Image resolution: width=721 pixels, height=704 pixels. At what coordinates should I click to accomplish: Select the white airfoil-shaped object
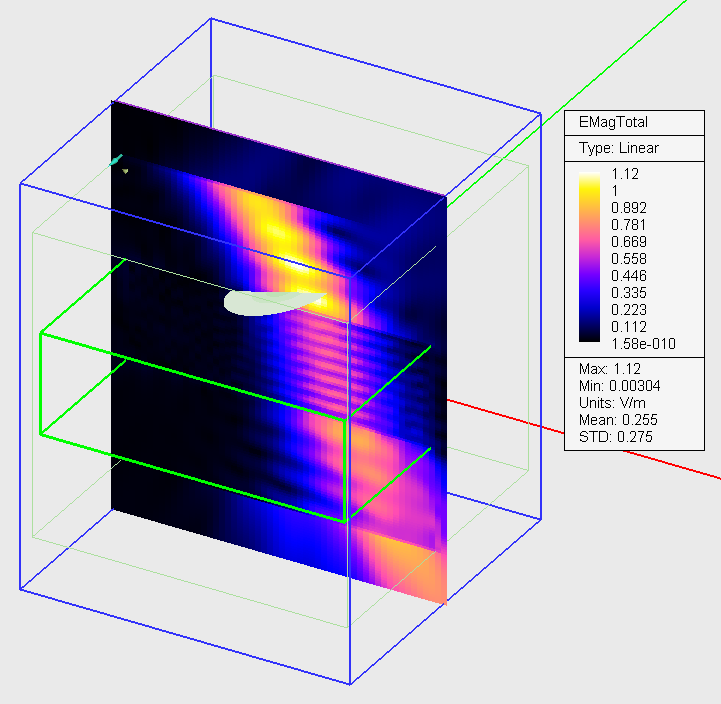[x=271, y=303]
